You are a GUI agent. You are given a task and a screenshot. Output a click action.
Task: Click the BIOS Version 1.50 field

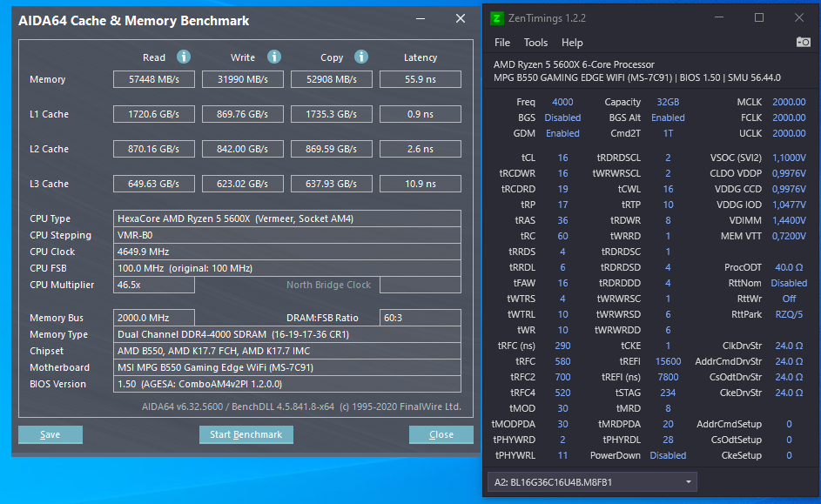pyautogui.click(x=287, y=384)
